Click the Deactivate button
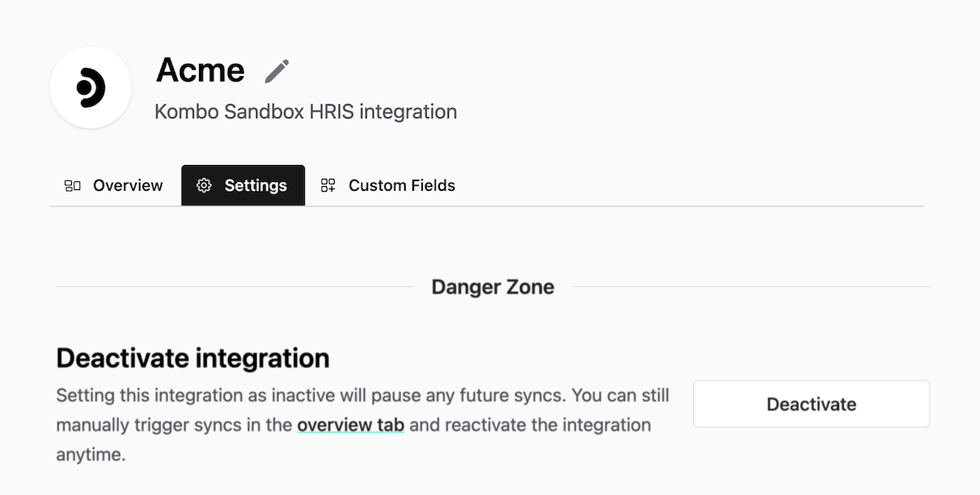Screen dimensions: 980x495 [811, 404]
